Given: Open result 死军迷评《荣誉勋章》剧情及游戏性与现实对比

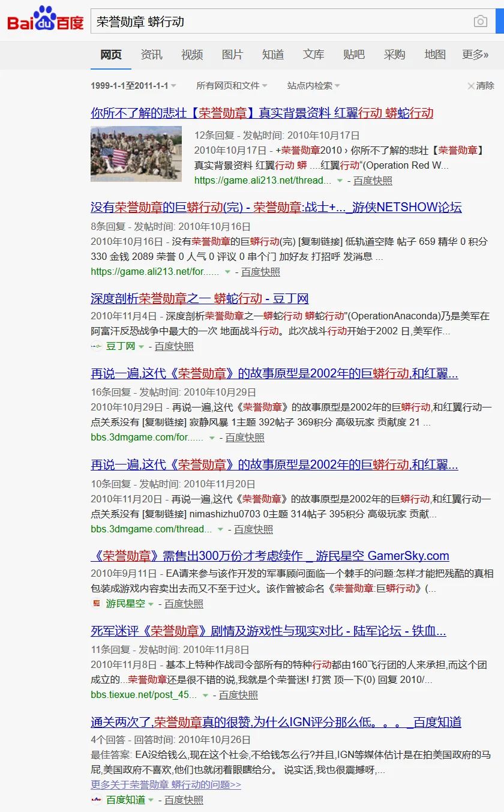Looking at the screenshot, I should [x=268, y=631].
